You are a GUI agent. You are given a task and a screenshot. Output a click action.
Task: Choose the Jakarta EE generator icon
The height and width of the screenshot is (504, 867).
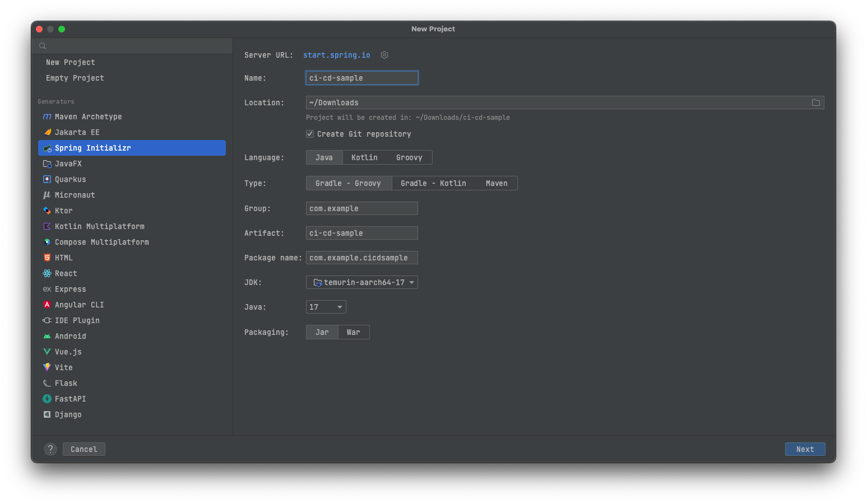pyautogui.click(x=47, y=132)
